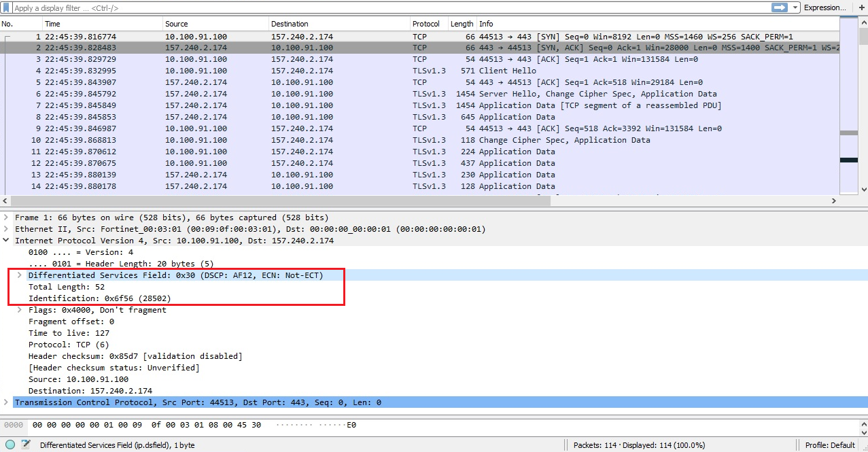Select the Differentiated Services Field line
868x452 pixels.
[x=174, y=275]
